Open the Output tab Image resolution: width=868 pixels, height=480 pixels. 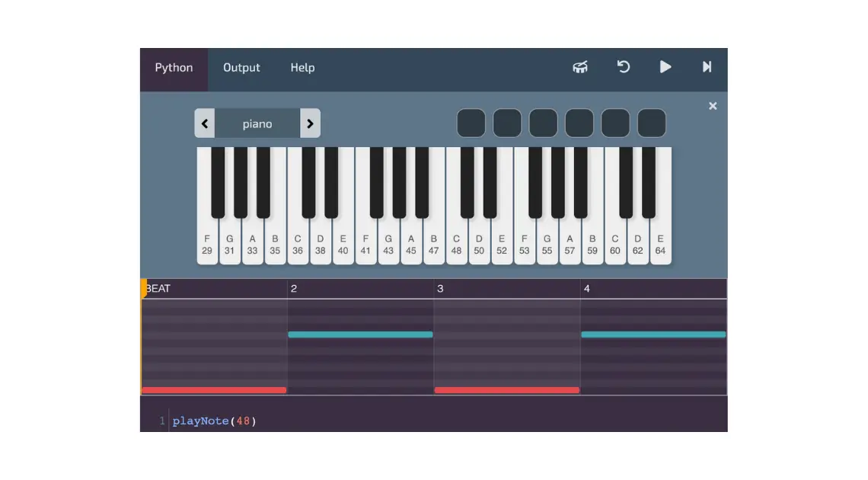241,68
